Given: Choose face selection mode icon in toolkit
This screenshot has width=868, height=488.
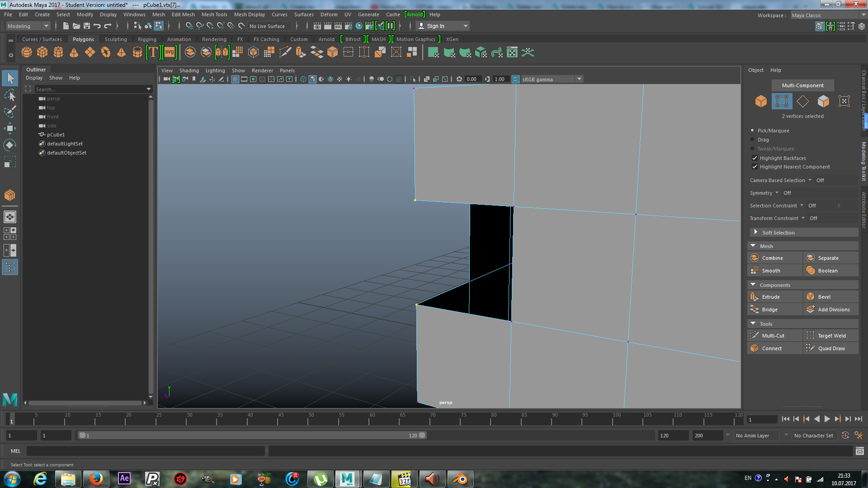Looking at the screenshot, I should coord(823,101).
